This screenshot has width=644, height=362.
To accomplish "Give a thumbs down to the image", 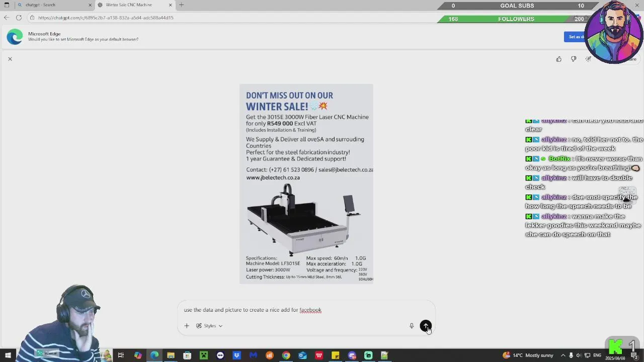I will [574, 59].
